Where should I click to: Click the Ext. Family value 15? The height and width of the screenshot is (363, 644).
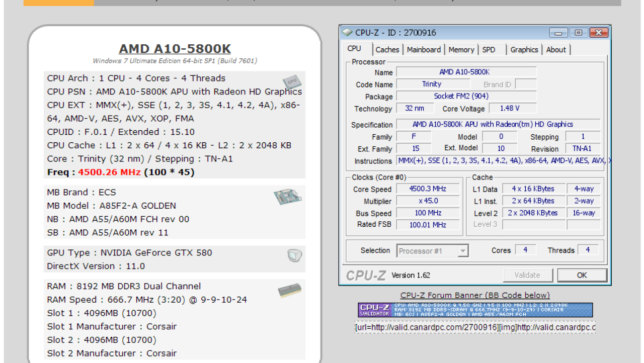click(x=415, y=148)
